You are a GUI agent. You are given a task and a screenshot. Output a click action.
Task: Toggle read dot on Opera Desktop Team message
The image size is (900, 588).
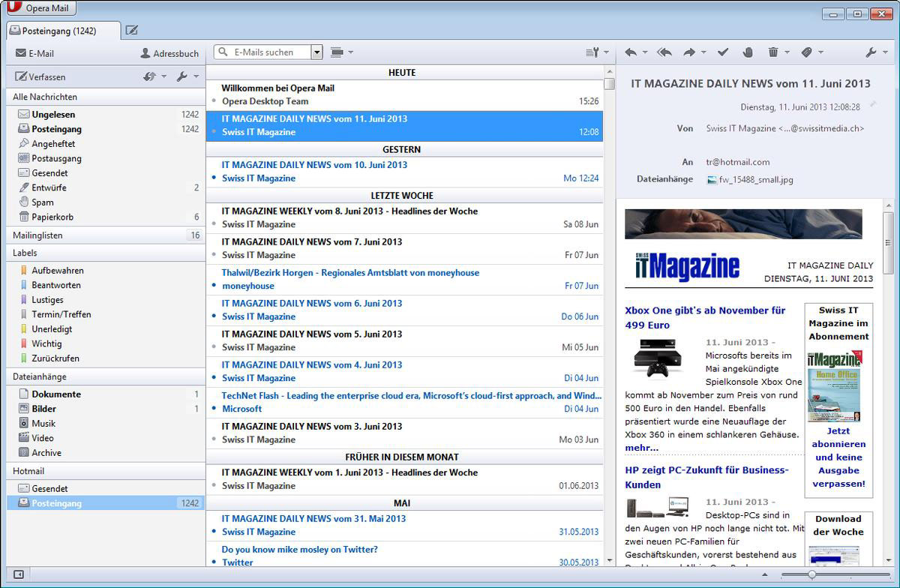click(x=214, y=101)
